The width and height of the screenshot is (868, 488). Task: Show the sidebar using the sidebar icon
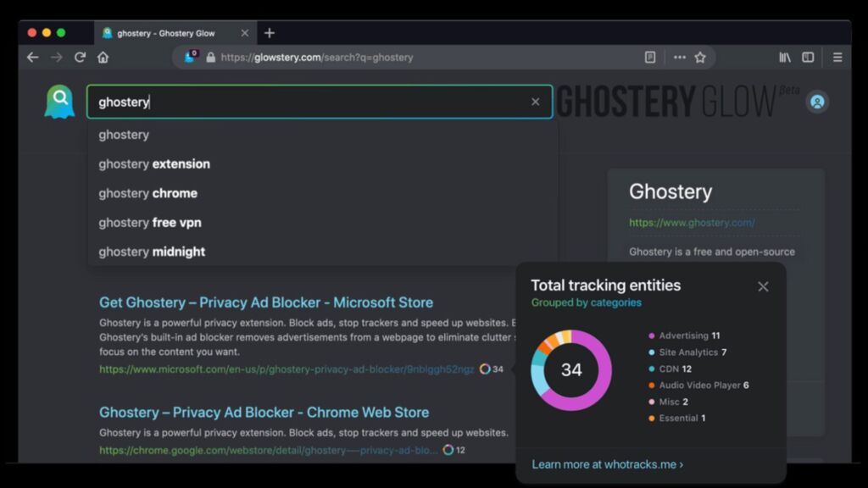tap(808, 58)
